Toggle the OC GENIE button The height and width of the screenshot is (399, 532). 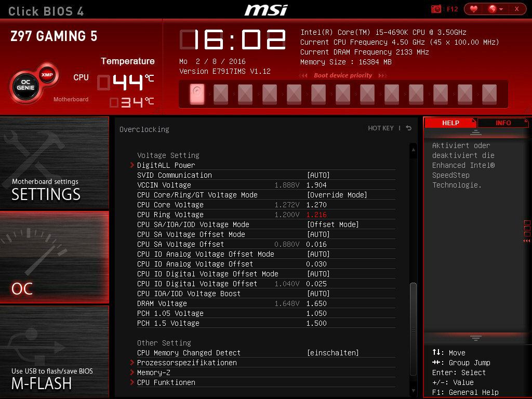click(25, 85)
